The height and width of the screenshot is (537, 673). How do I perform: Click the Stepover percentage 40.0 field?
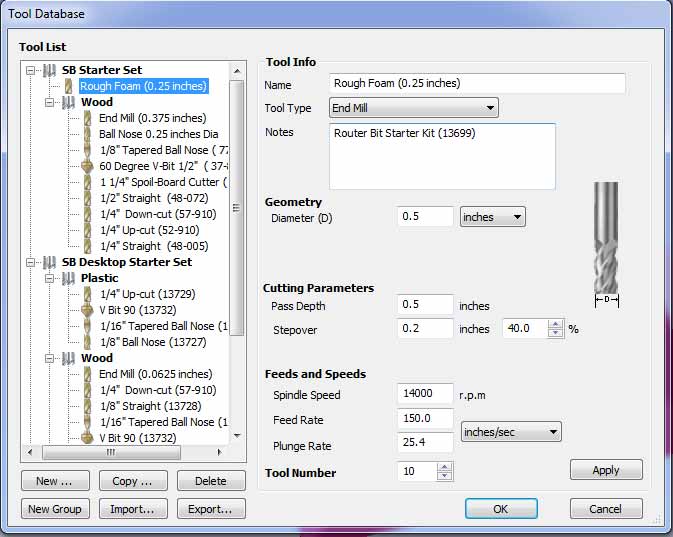click(526, 329)
